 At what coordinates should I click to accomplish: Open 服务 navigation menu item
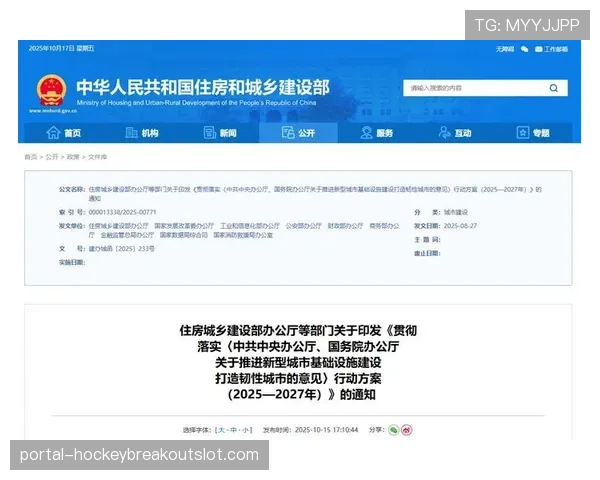(x=377, y=133)
